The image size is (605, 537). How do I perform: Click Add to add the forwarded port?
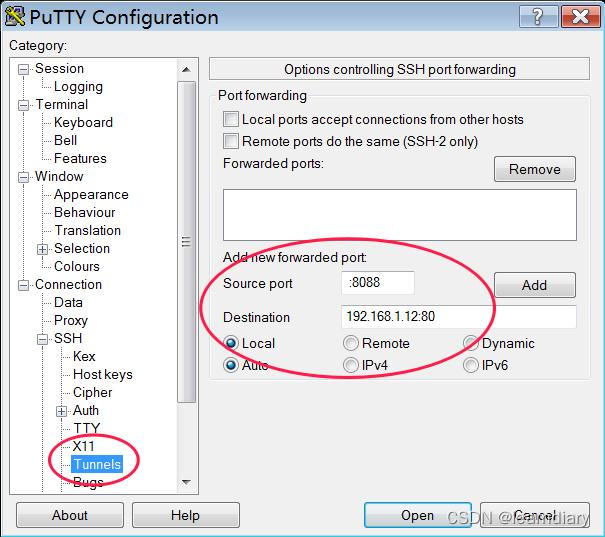(535, 285)
